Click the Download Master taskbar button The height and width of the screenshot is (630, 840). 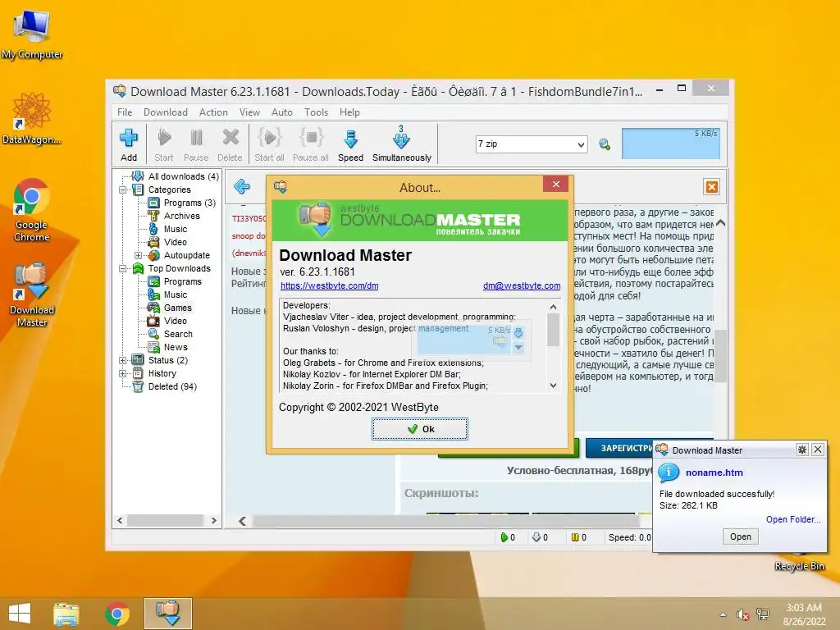(167, 614)
